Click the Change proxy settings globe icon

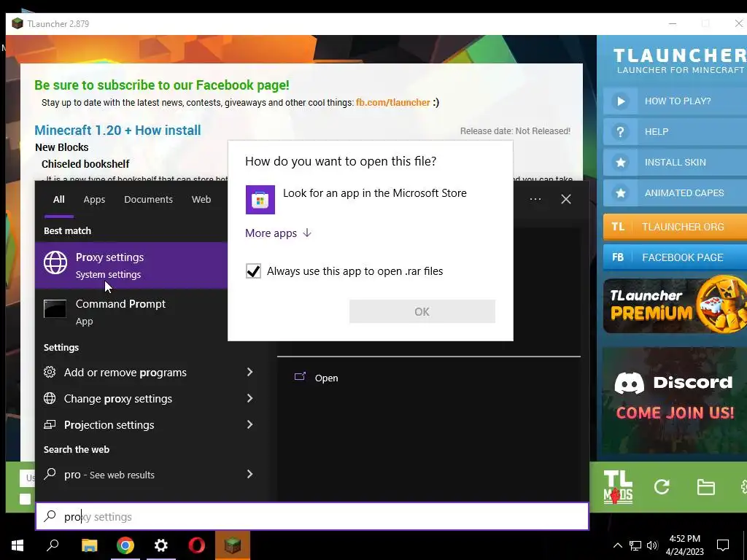50,398
